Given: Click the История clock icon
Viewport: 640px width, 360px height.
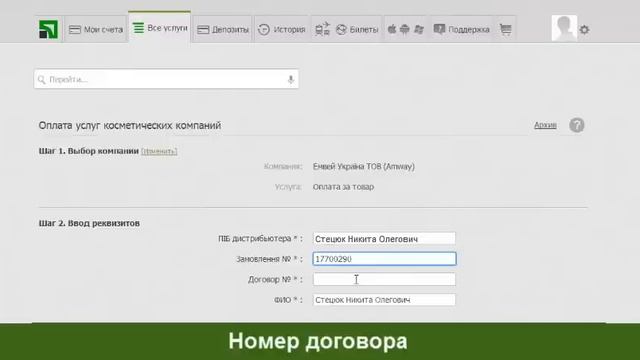Looking at the screenshot, I should 264,29.
